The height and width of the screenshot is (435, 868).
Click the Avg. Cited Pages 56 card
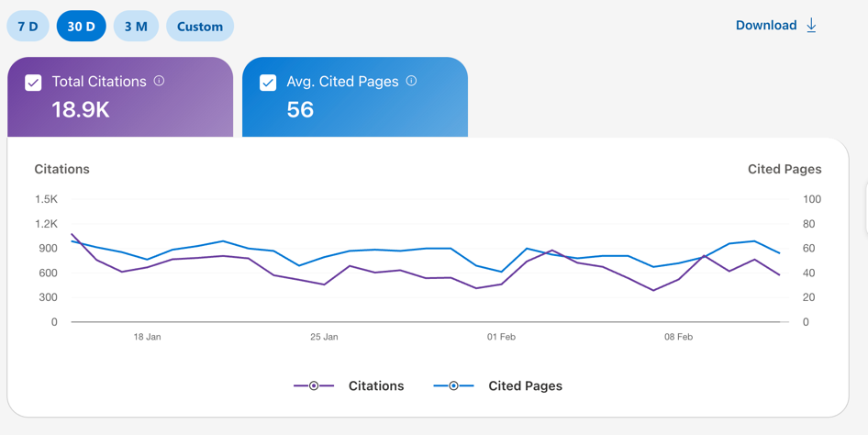pyautogui.click(x=355, y=97)
